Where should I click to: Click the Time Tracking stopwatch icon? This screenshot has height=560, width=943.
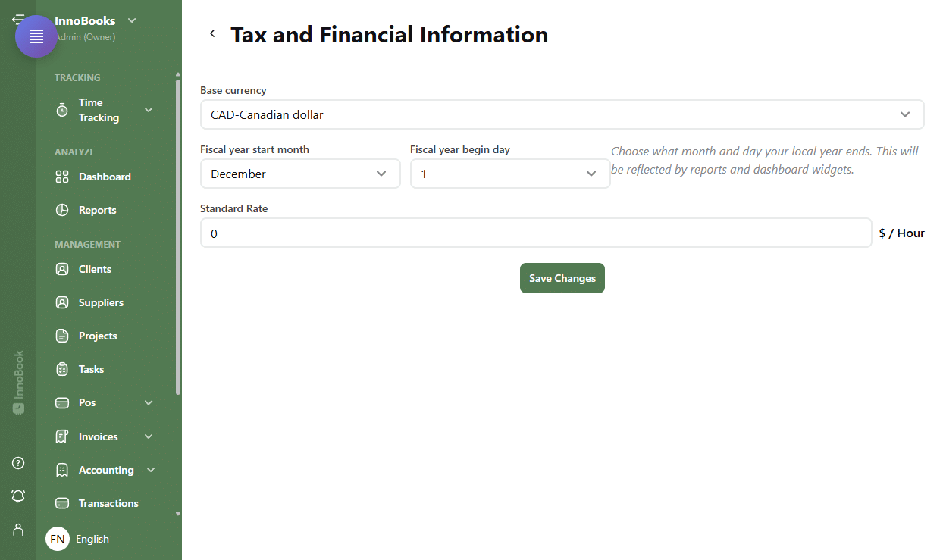62,110
